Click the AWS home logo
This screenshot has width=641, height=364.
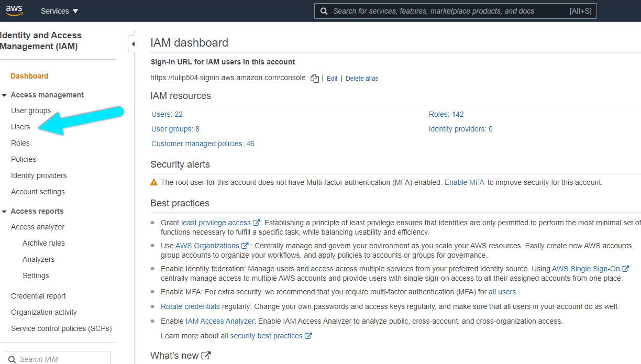coord(14,10)
